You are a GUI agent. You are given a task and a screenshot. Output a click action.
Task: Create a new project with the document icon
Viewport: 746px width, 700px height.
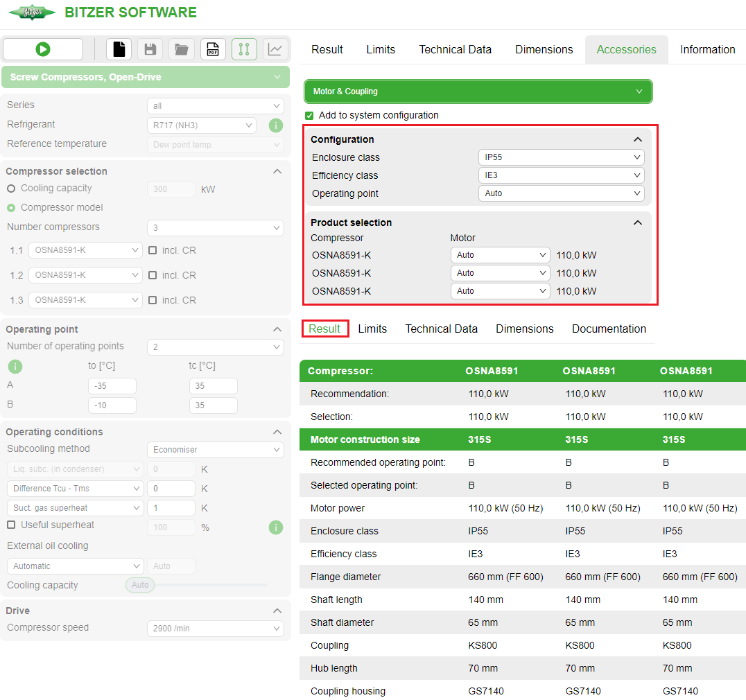pos(119,49)
